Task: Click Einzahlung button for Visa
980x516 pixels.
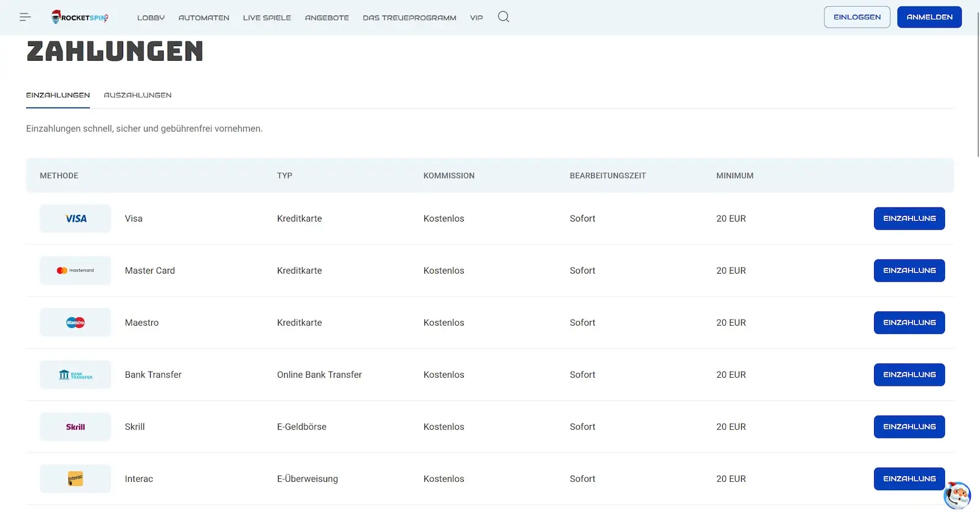Action: pos(909,219)
